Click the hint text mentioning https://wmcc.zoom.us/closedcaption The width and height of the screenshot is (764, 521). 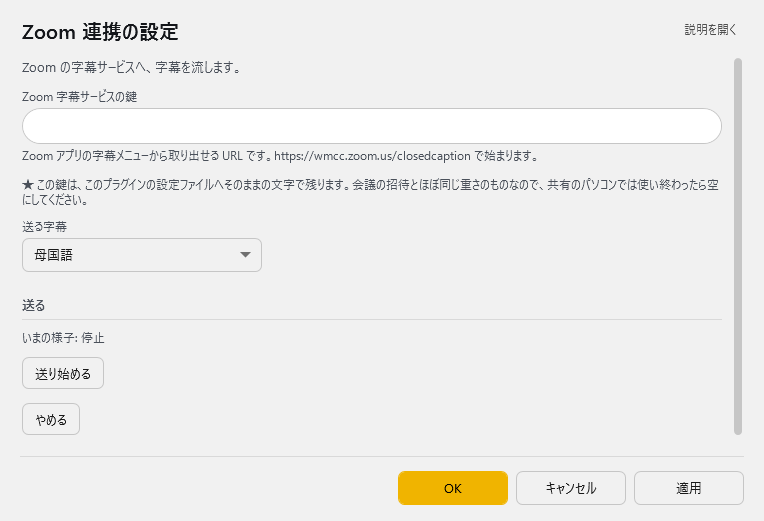(x=280, y=156)
